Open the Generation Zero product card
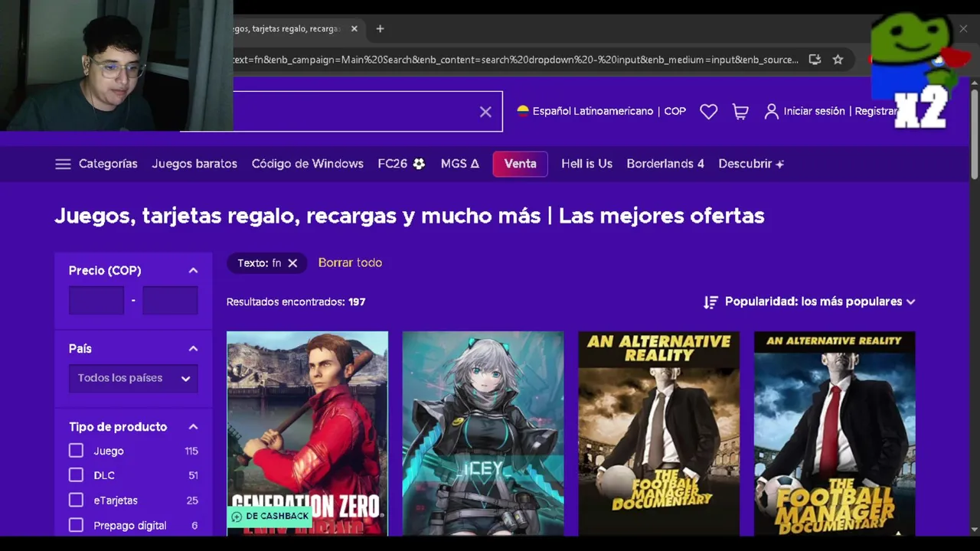This screenshot has width=980, height=551. pyautogui.click(x=307, y=434)
